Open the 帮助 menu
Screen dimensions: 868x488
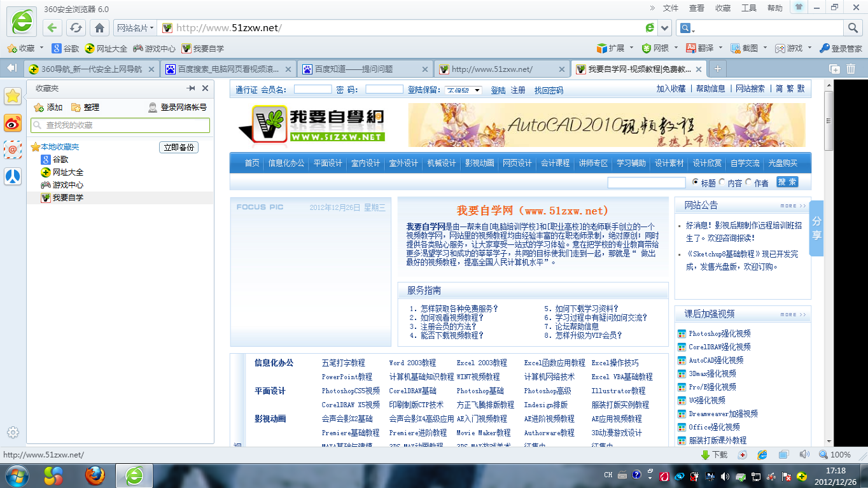tap(775, 8)
